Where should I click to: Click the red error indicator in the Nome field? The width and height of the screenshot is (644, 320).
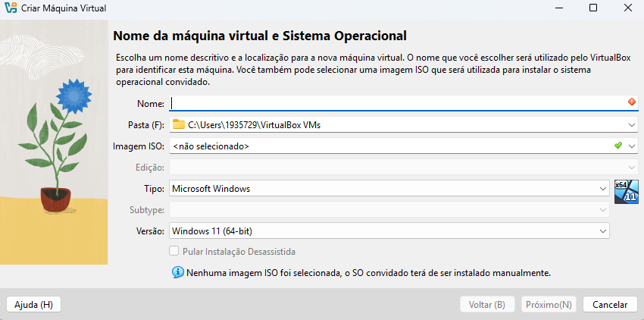click(632, 102)
